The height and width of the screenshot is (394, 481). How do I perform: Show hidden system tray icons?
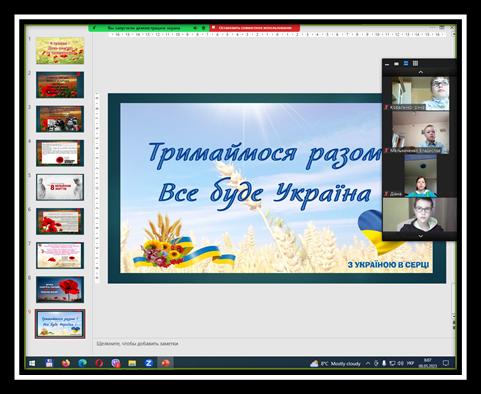(x=368, y=364)
